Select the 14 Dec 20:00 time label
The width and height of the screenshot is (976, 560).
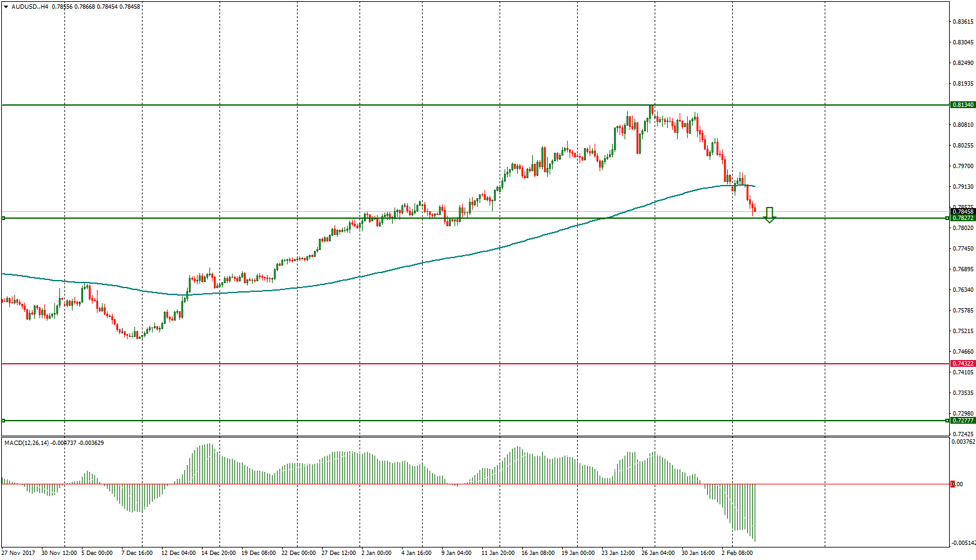tap(218, 553)
